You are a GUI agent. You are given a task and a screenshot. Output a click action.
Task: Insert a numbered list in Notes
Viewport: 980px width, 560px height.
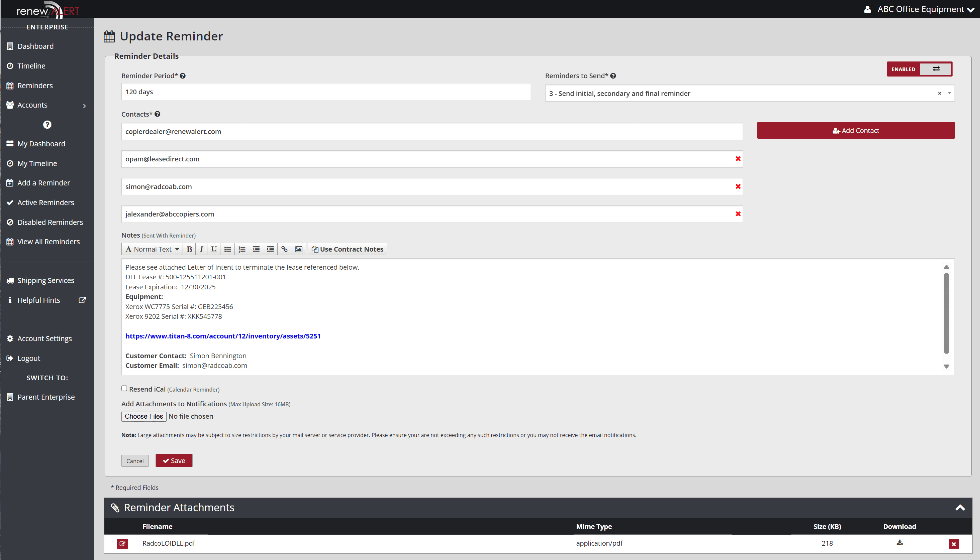click(x=242, y=249)
